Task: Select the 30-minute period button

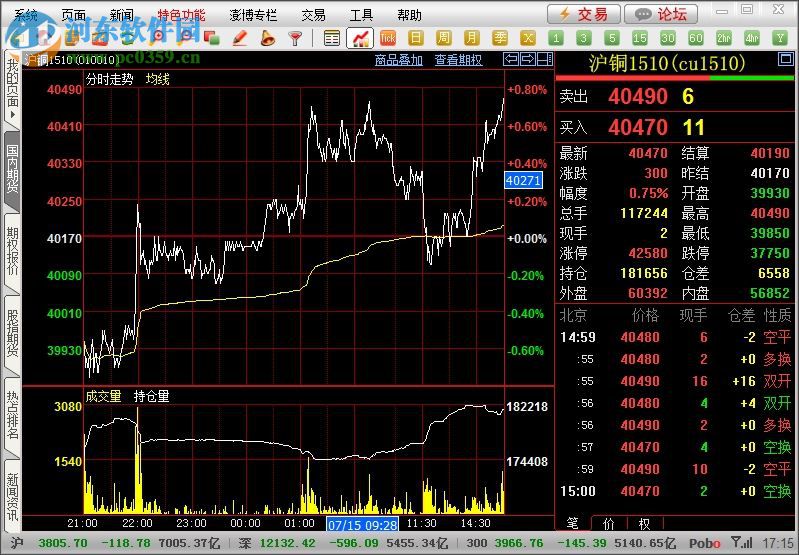Action: point(668,38)
